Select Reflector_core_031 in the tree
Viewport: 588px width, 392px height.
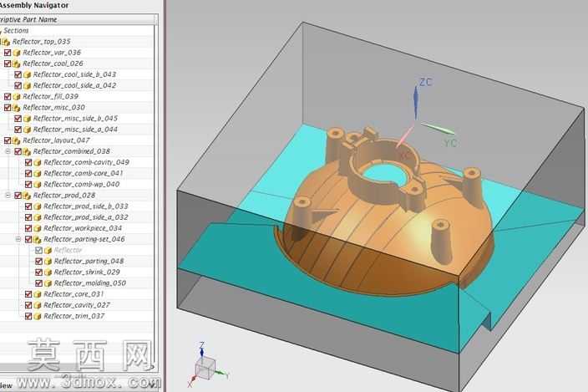pos(73,294)
